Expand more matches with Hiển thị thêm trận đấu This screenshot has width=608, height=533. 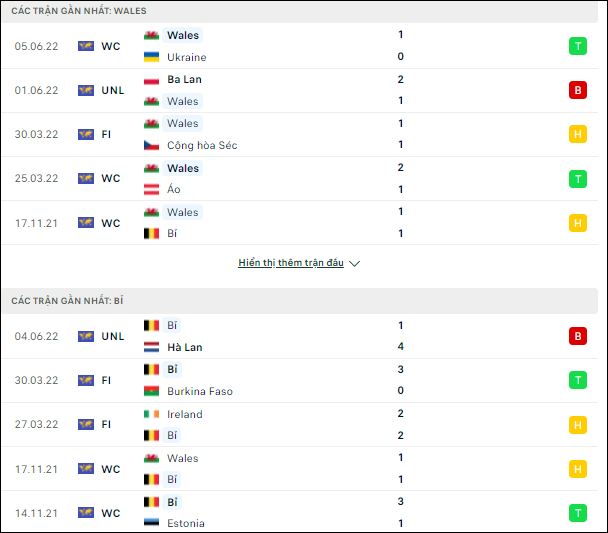pos(291,263)
